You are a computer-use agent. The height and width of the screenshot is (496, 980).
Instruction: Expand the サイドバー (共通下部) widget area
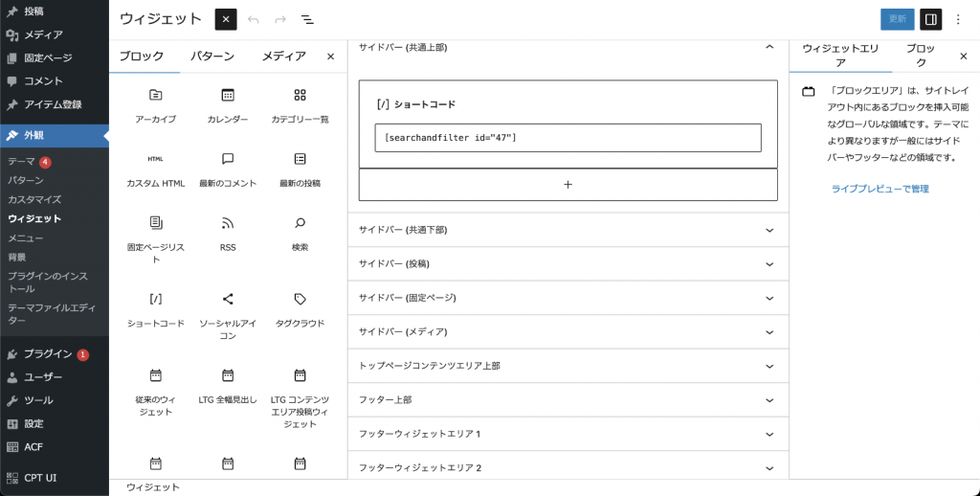pyautogui.click(x=568, y=230)
